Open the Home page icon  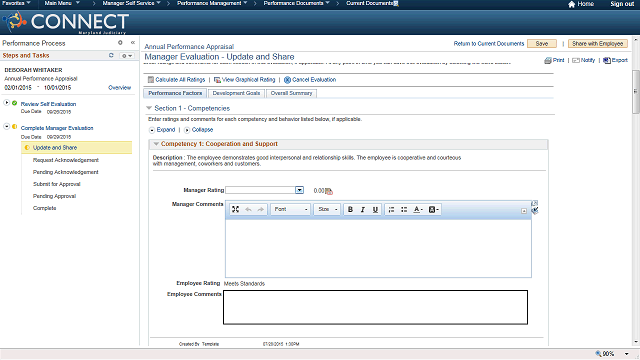571,4
